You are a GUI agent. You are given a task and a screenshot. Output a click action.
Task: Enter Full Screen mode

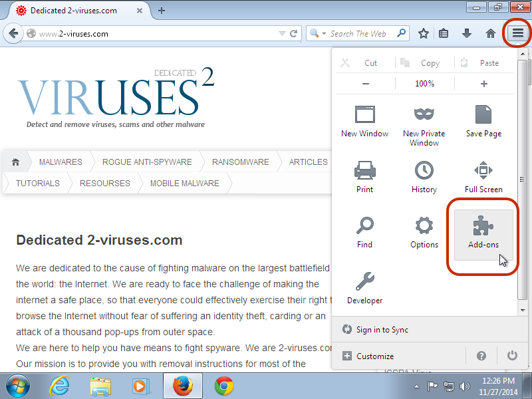(x=483, y=177)
